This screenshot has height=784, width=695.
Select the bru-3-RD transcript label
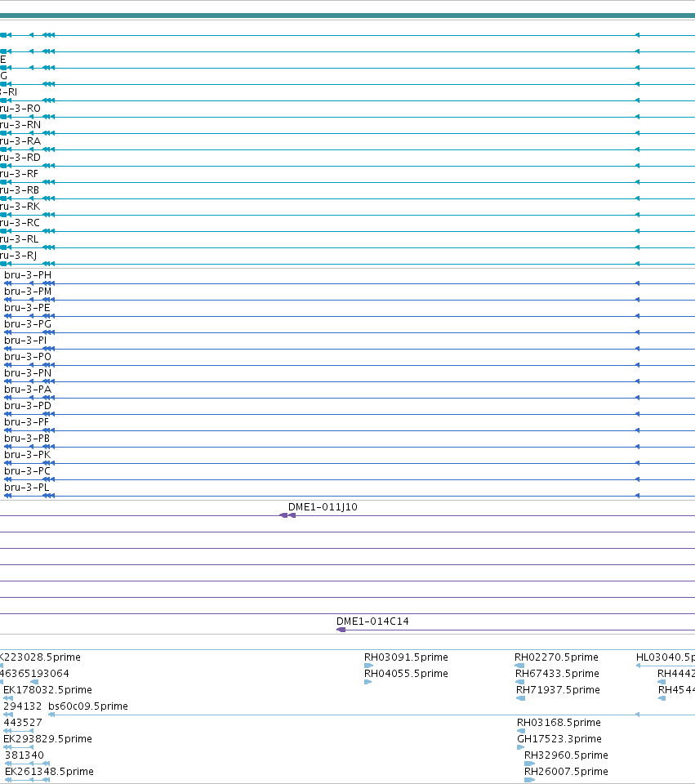pyautogui.click(x=20, y=158)
